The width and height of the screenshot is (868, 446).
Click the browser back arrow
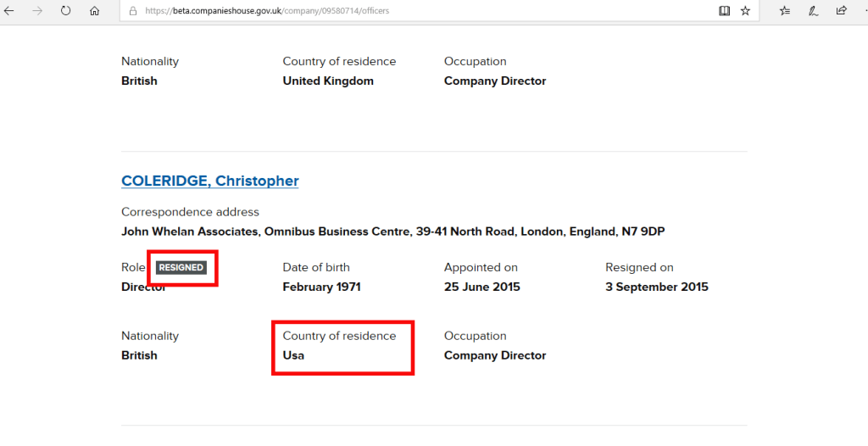[9, 11]
